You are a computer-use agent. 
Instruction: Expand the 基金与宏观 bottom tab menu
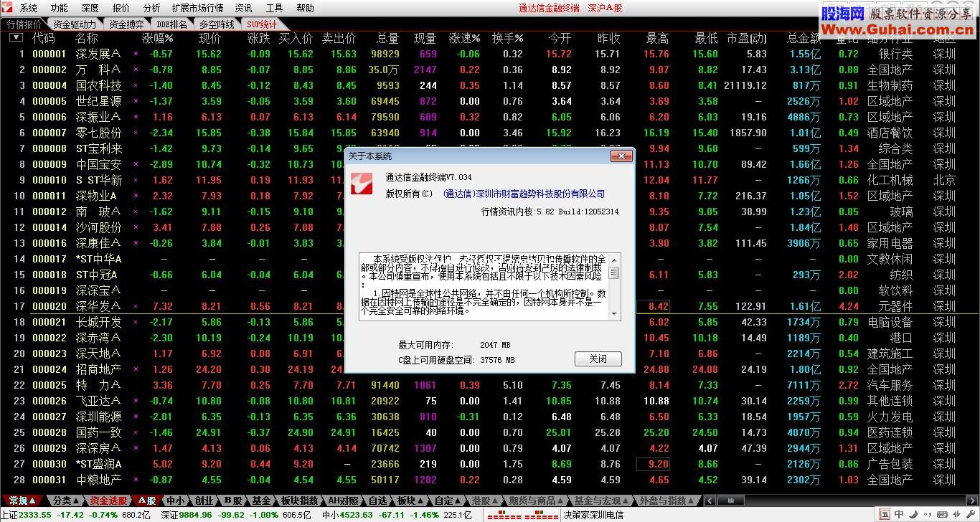(x=602, y=500)
